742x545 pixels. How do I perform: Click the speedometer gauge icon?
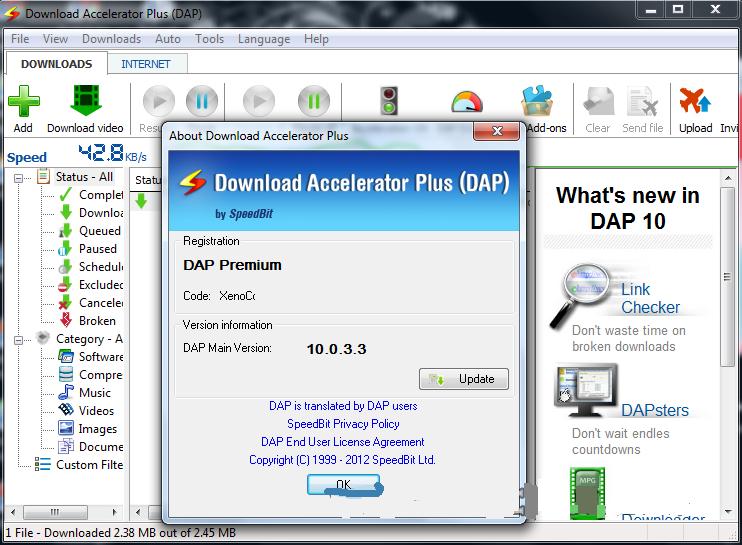pos(467,102)
